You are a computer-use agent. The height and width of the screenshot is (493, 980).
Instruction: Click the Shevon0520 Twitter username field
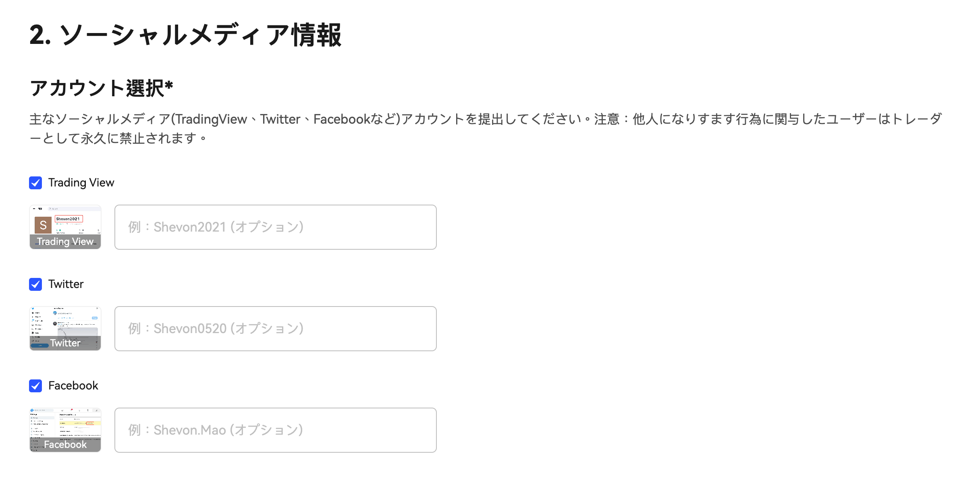[275, 329]
